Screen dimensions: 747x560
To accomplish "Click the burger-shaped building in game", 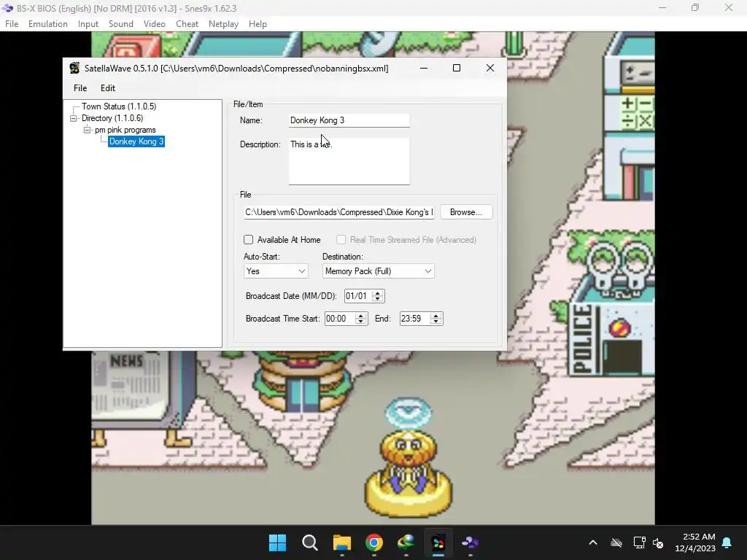I will tap(301, 381).
